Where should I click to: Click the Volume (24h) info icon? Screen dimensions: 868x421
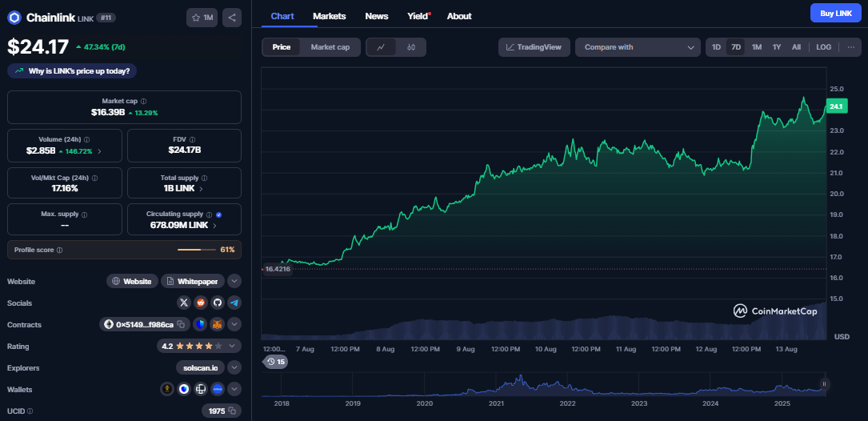pos(87,139)
